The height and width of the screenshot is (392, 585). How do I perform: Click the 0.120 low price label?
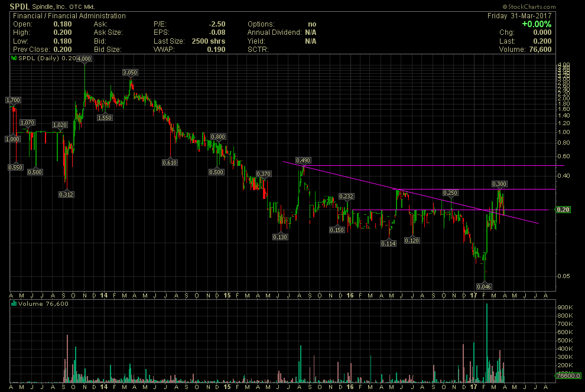(x=412, y=240)
